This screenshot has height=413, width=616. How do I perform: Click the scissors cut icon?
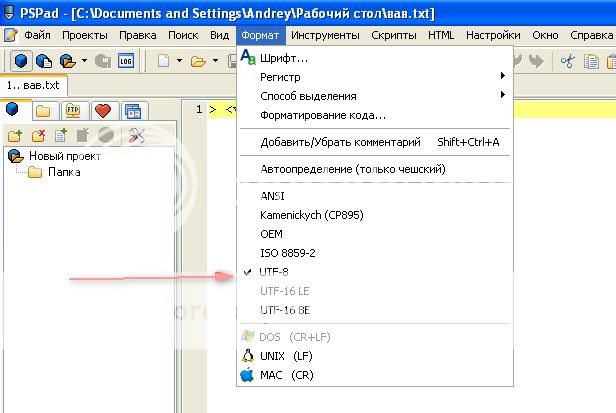click(567, 61)
